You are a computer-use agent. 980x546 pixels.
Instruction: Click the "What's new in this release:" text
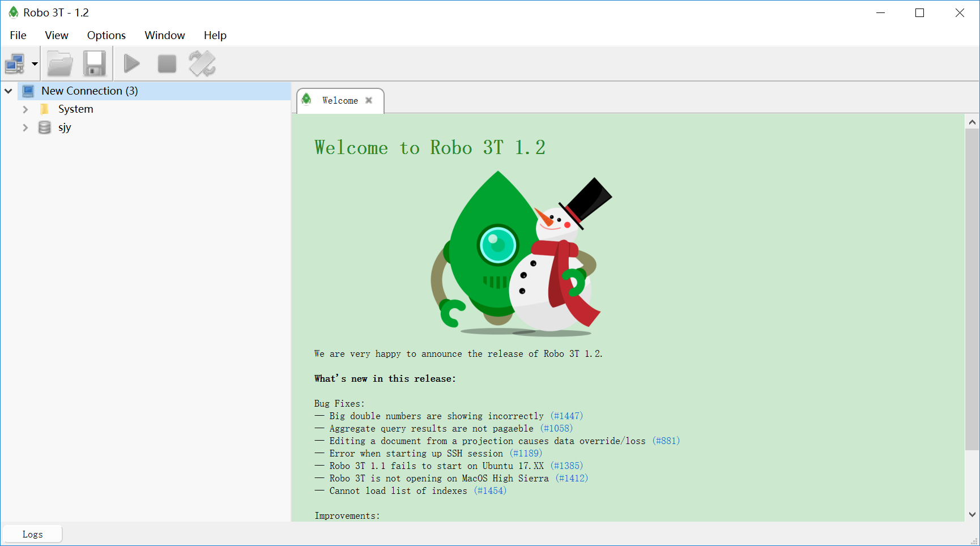[385, 379]
